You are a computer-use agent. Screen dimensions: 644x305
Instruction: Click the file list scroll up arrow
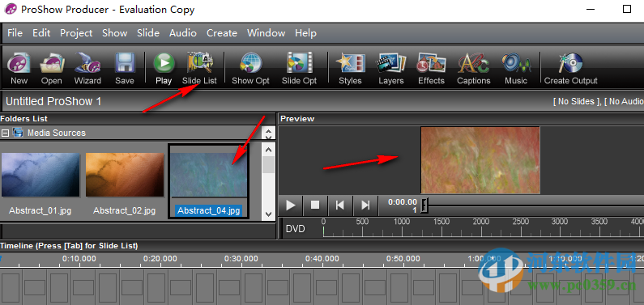click(268, 149)
